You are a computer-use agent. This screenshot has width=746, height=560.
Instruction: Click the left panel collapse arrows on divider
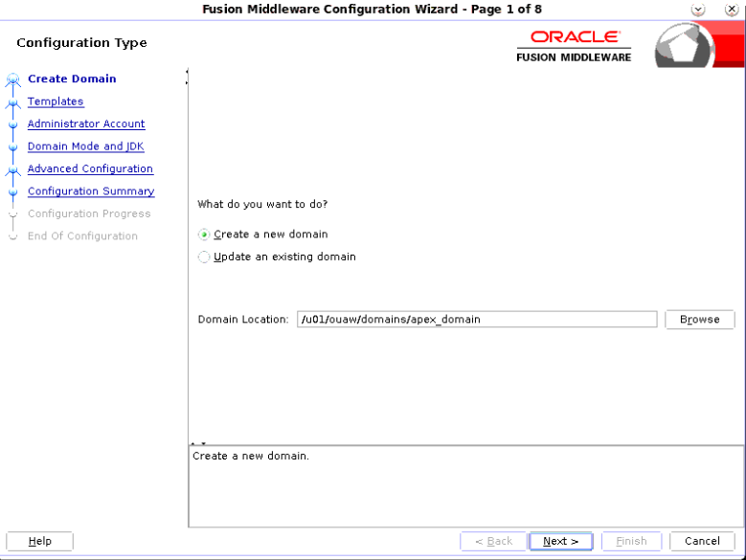click(x=187, y=77)
